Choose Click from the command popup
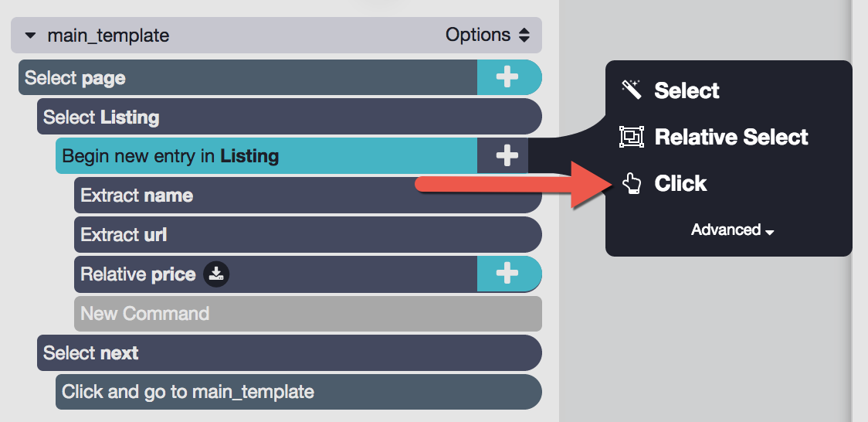This screenshot has width=868, height=422. 680,183
